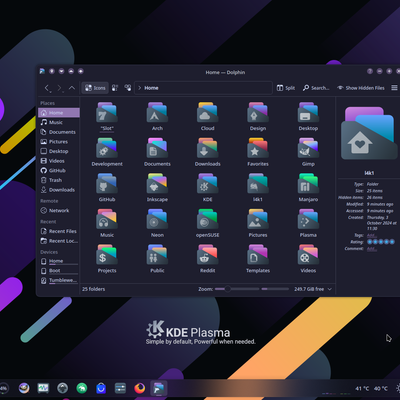Open Trash in Places sidebar
Viewport: 400px width, 400px height.
[59, 180]
